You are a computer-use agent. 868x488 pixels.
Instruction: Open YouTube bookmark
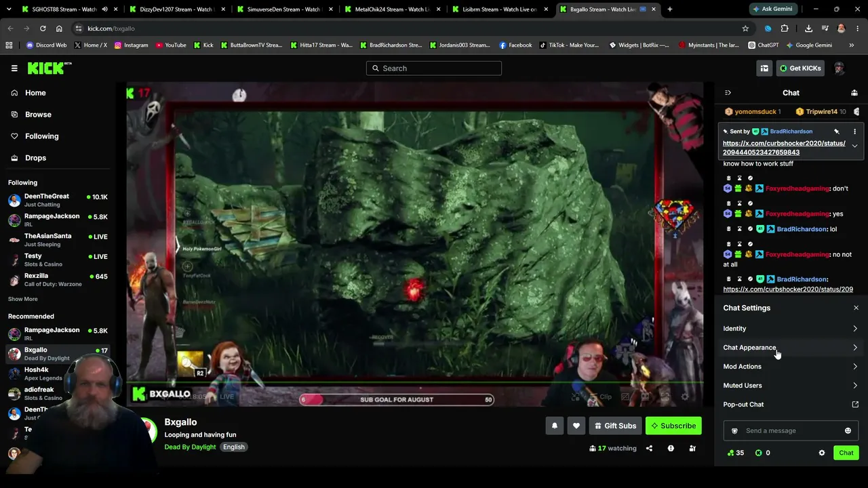(x=171, y=45)
